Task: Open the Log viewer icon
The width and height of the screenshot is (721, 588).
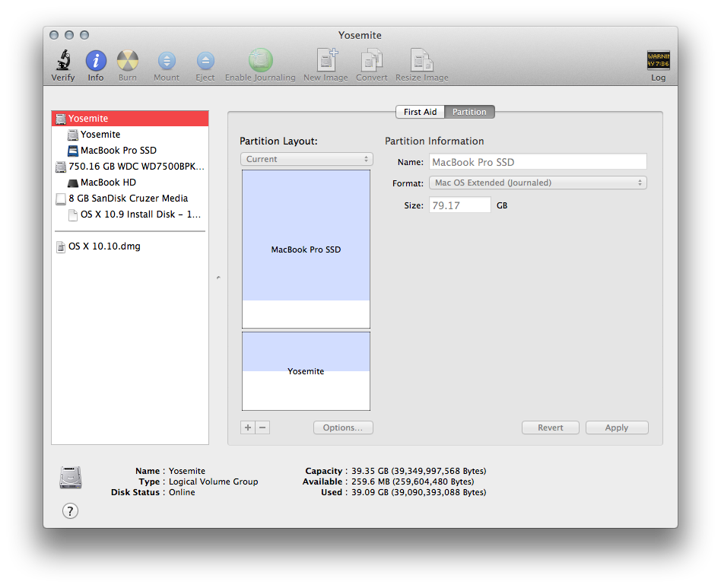Action: (x=658, y=60)
